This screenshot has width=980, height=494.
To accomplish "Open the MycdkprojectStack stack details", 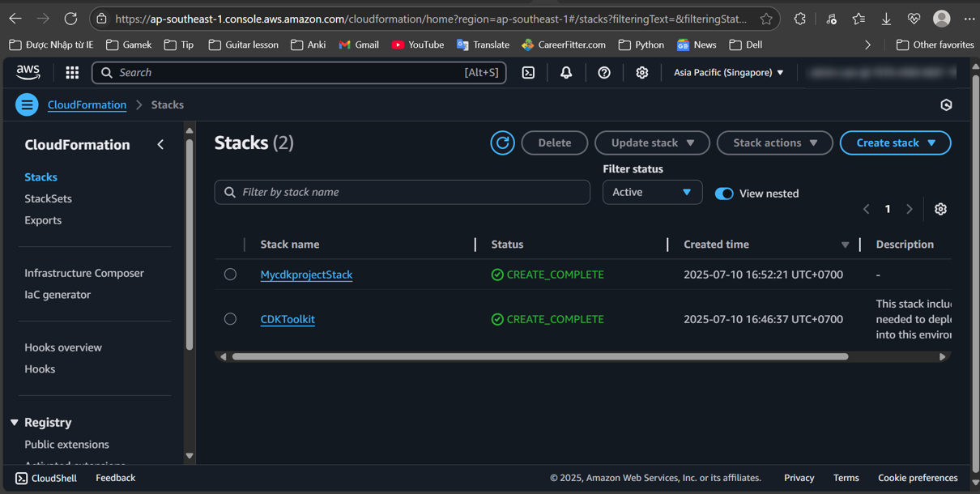I will point(306,274).
